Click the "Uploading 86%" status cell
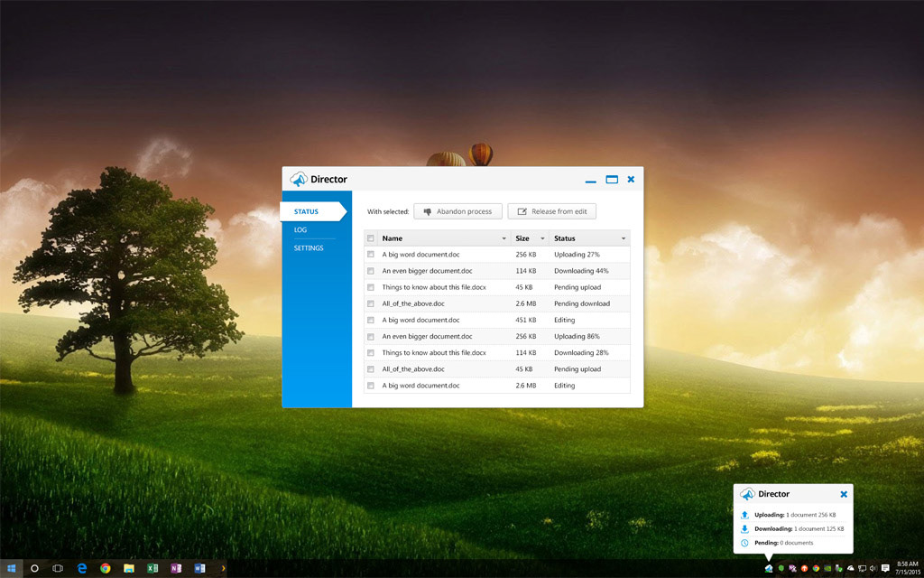Viewport: 924px width, 578px height. [577, 336]
